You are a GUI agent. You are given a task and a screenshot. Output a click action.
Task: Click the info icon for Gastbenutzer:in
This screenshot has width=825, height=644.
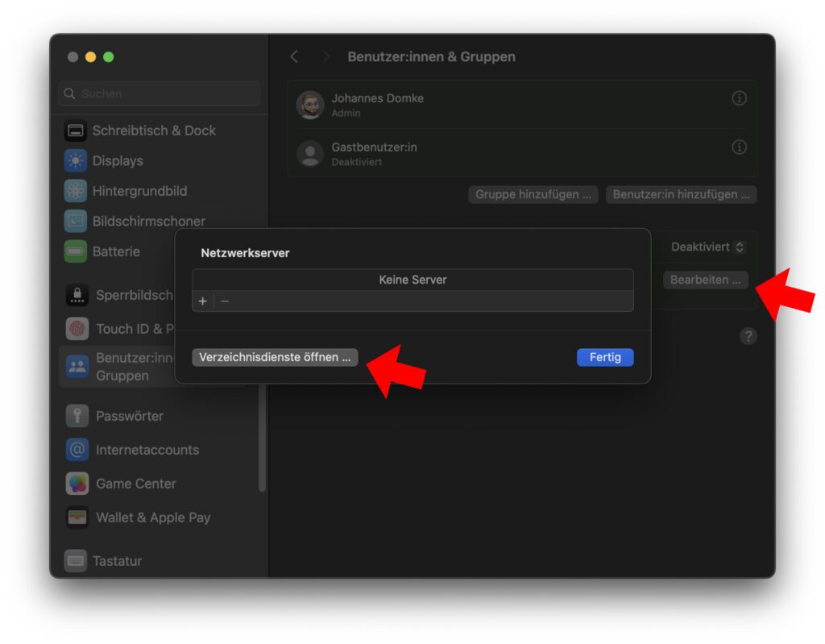[739, 147]
